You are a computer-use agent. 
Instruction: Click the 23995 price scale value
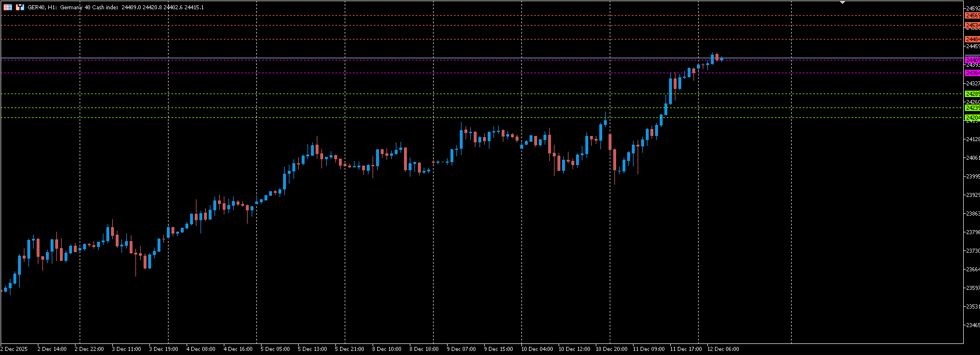coord(973,177)
